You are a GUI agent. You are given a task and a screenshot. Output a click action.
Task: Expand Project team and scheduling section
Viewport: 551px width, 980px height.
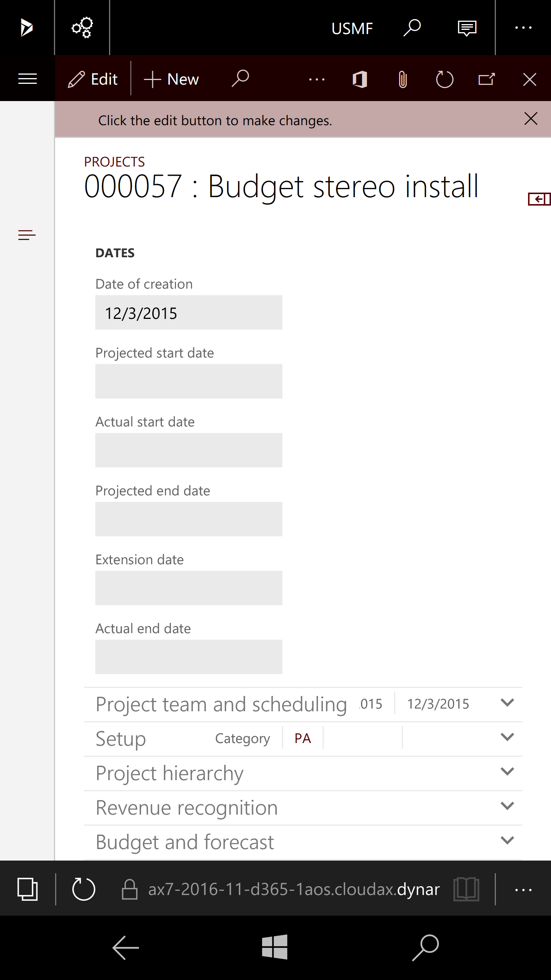507,703
